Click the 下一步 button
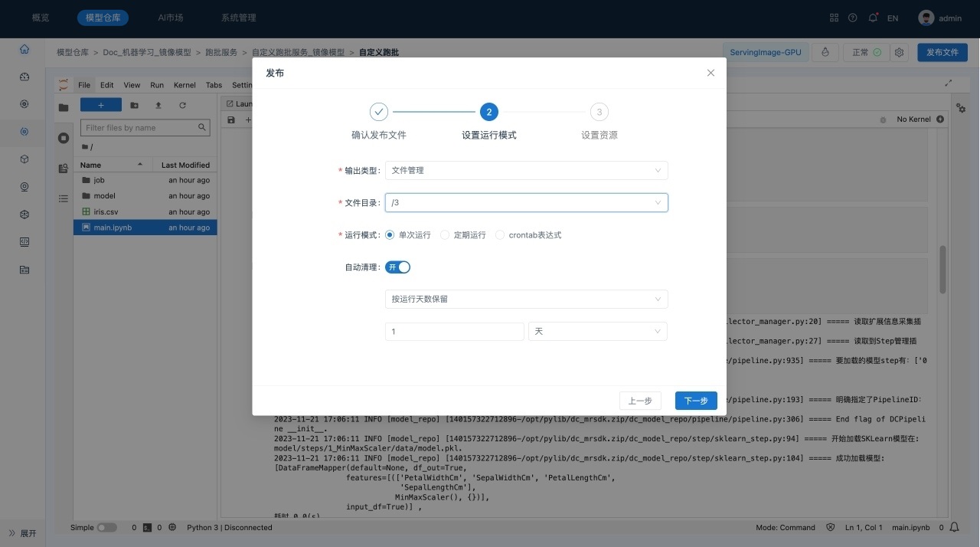The width and height of the screenshot is (980, 547). click(x=696, y=401)
